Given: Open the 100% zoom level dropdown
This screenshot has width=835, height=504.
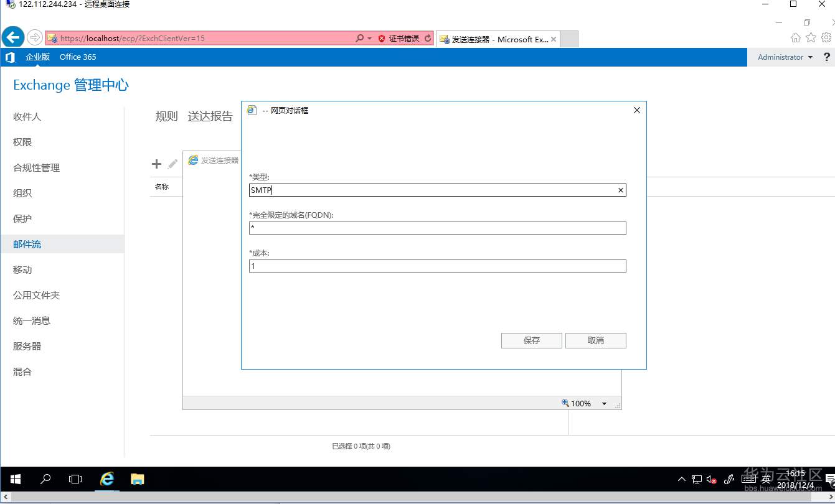Looking at the screenshot, I should 603,403.
